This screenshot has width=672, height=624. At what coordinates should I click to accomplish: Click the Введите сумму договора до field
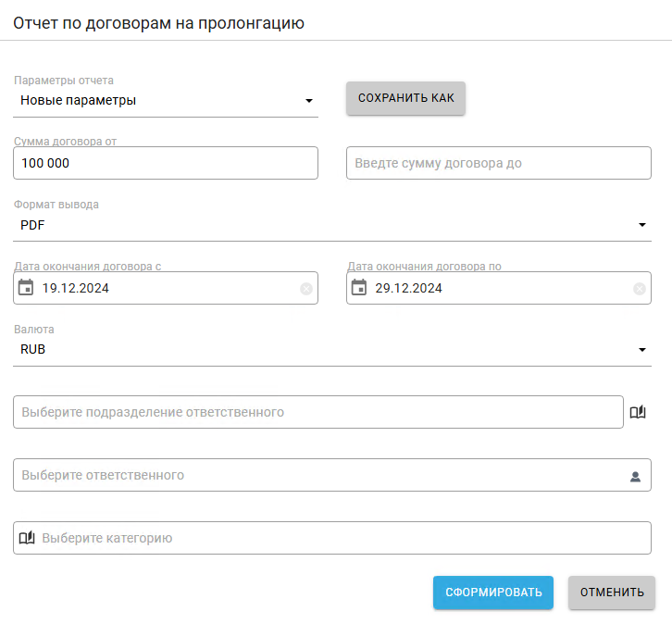pos(498,163)
